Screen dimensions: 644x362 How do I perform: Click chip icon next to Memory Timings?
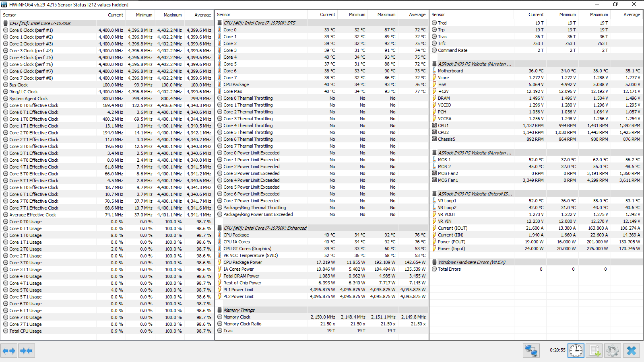click(x=220, y=310)
